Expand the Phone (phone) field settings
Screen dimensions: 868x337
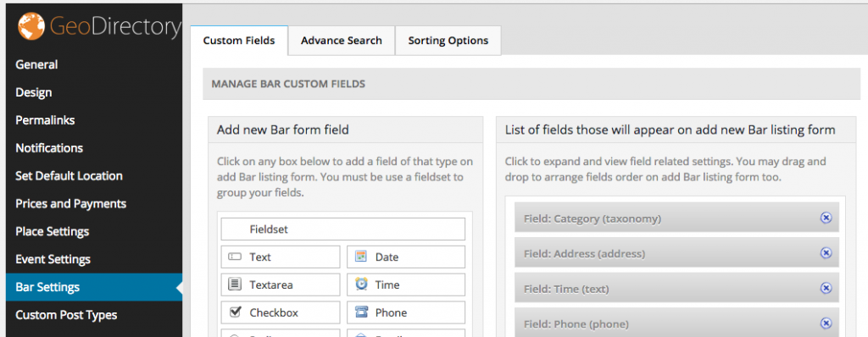676,323
